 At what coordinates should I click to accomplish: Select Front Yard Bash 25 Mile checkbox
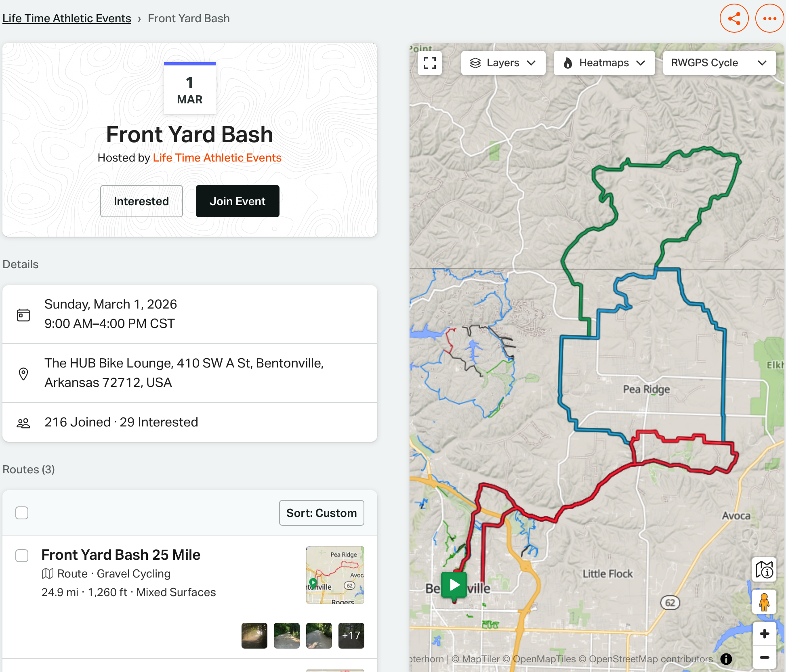(x=22, y=556)
